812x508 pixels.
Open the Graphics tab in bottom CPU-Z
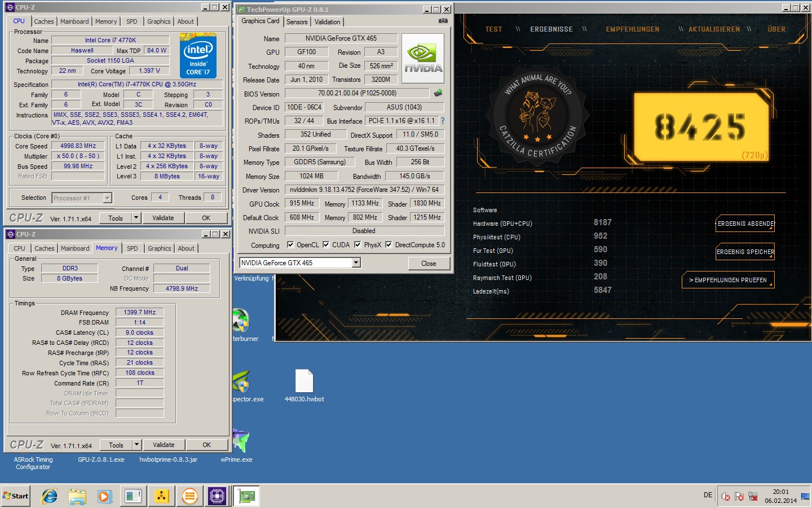160,248
